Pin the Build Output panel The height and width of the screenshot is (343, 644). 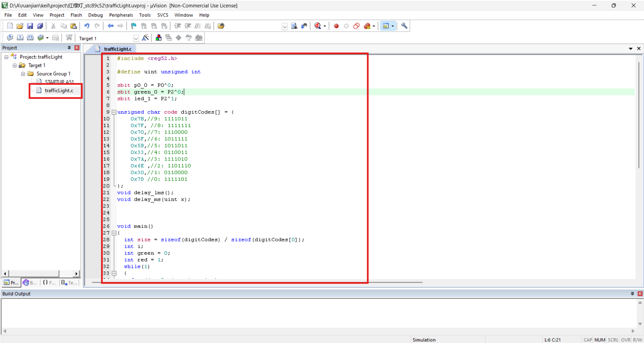click(632, 294)
